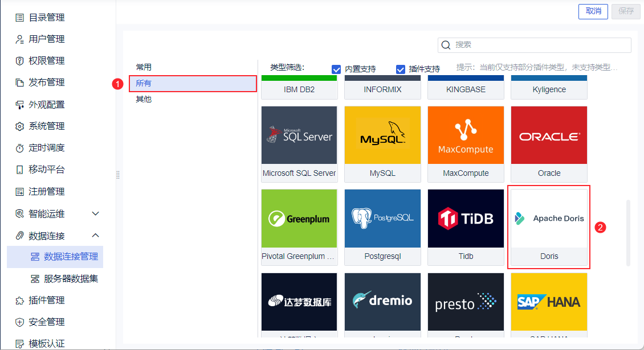Select the presto database tile
The width and height of the screenshot is (644, 350).
466,305
